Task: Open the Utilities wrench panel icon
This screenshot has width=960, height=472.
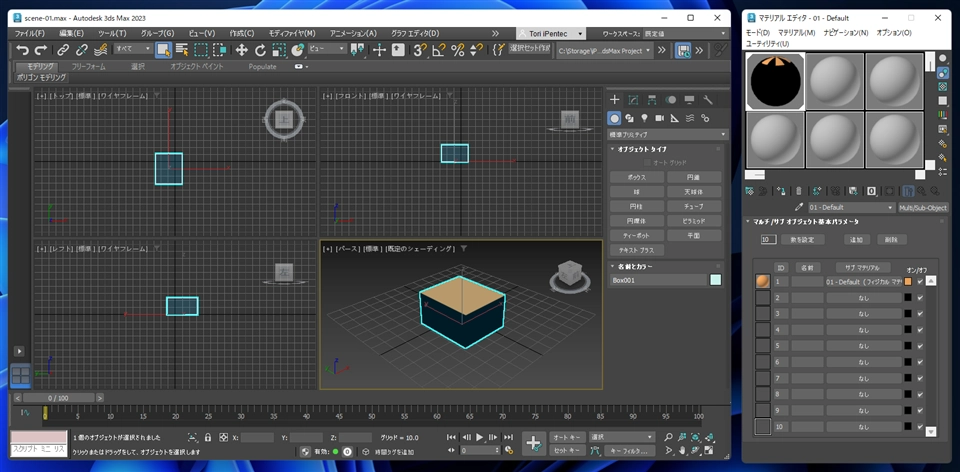Action: pos(708,100)
